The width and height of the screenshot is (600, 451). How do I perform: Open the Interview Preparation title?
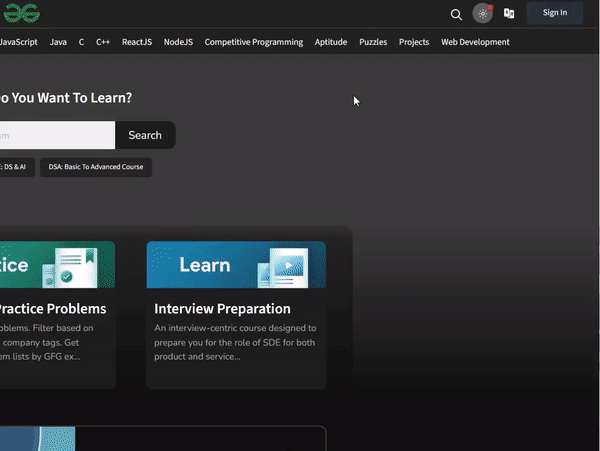tap(222, 309)
